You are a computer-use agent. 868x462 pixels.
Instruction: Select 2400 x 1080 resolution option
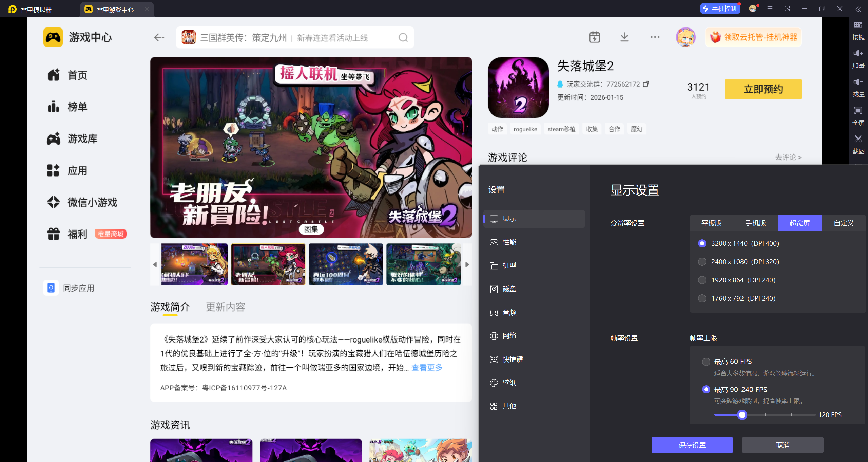[x=702, y=262]
